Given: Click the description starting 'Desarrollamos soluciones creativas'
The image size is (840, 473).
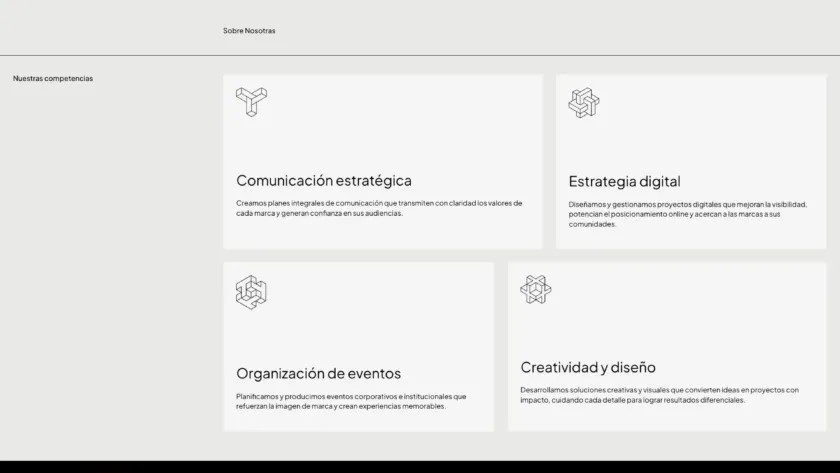Looking at the screenshot, I should [659, 395].
